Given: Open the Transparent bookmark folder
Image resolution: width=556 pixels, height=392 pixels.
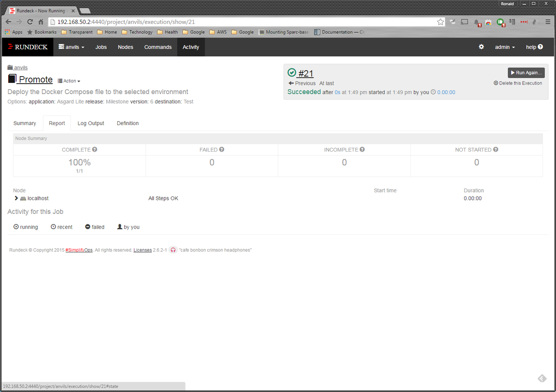Looking at the screenshot, I should click(77, 32).
